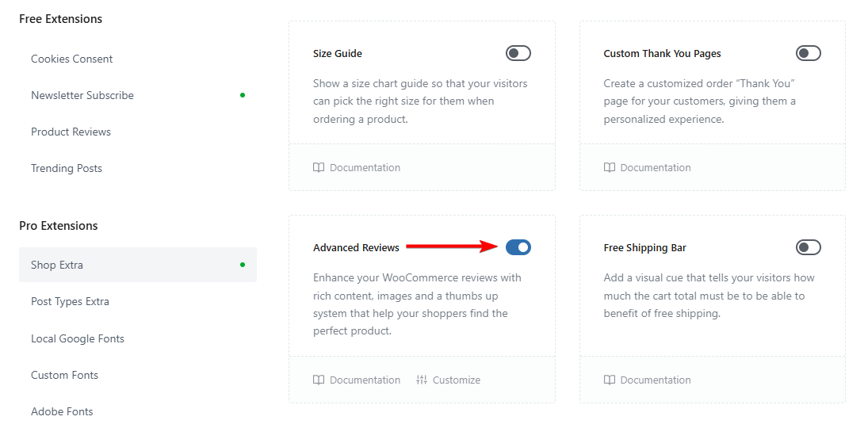Select Shop Extra under Pro Extensions
The image size is (868, 424).
tap(57, 265)
